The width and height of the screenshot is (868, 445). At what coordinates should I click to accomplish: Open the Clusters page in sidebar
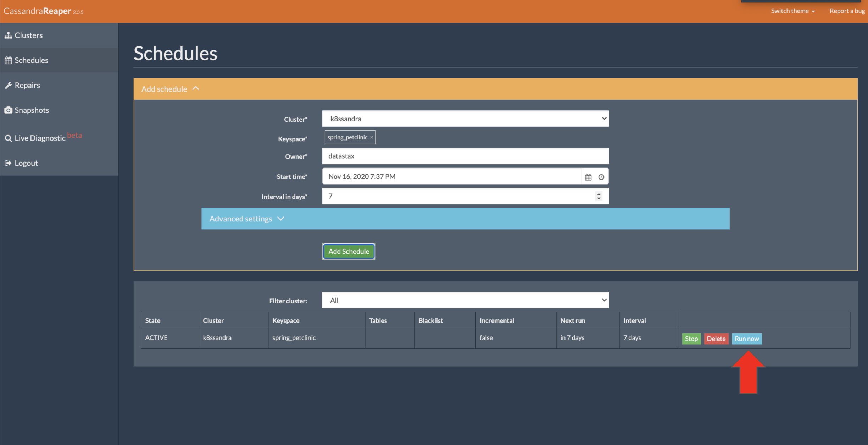point(59,35)
